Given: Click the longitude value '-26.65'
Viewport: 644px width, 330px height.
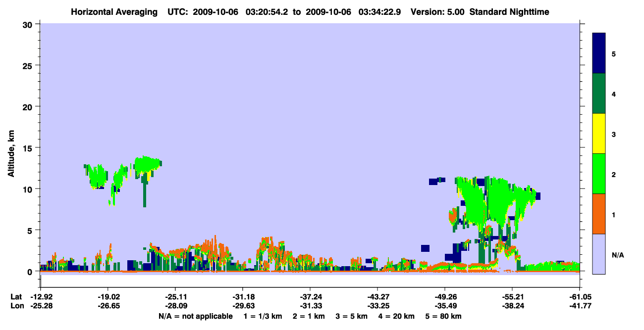Looking at the screenshot, I should [107, 306].
